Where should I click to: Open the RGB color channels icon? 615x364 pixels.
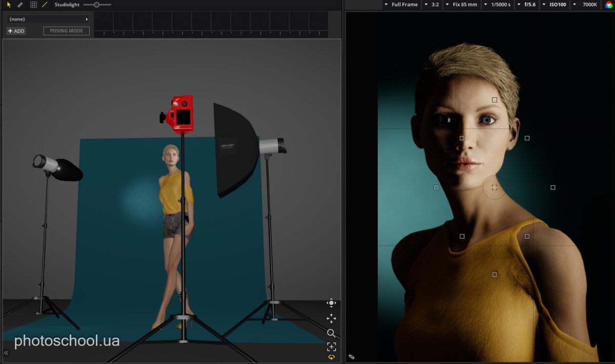pos(609,5)
